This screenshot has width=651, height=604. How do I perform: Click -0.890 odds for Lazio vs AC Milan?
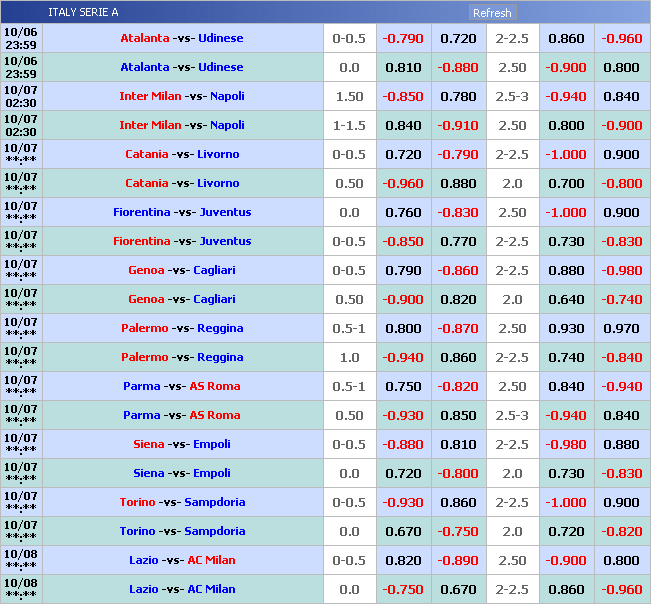pos(458,560)
